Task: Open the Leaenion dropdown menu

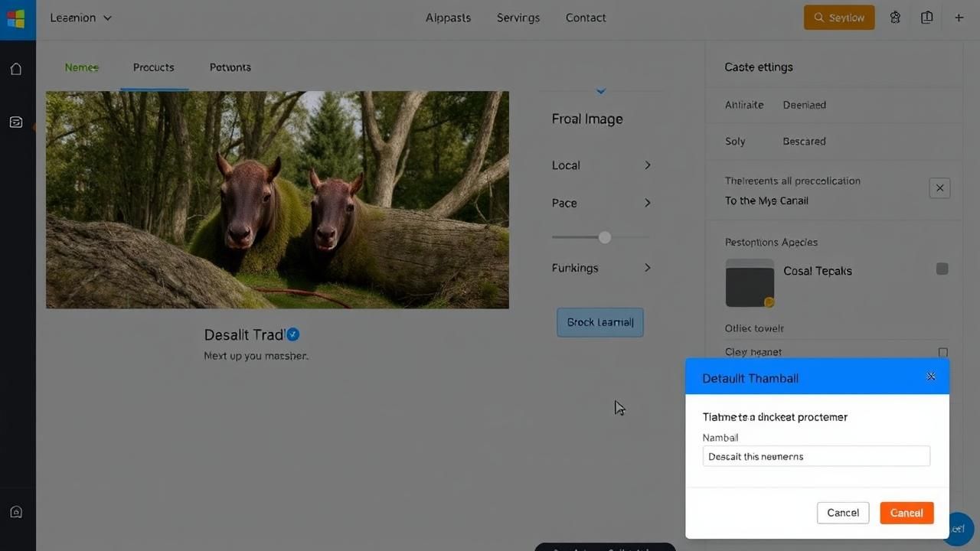Action: click(x=80, y=18)
